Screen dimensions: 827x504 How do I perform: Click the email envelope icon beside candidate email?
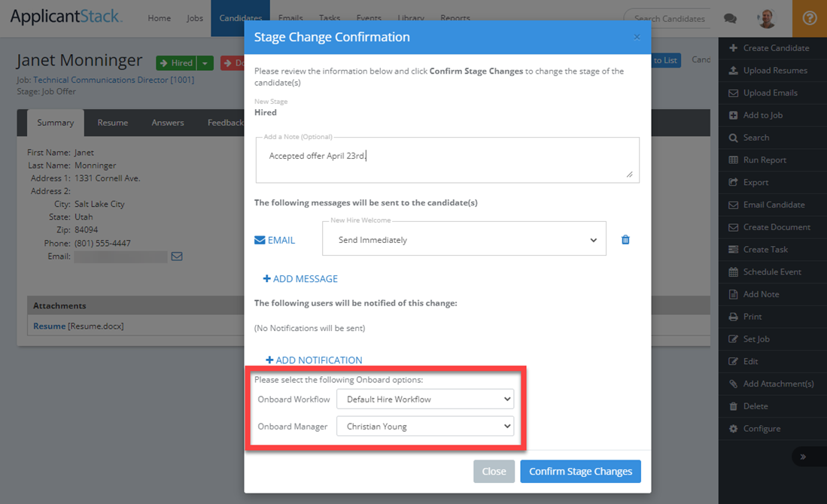(x=177, y=257)
